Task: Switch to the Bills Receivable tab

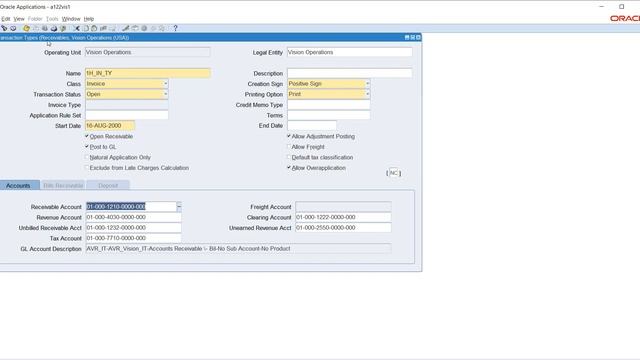Action: [63, 185]
